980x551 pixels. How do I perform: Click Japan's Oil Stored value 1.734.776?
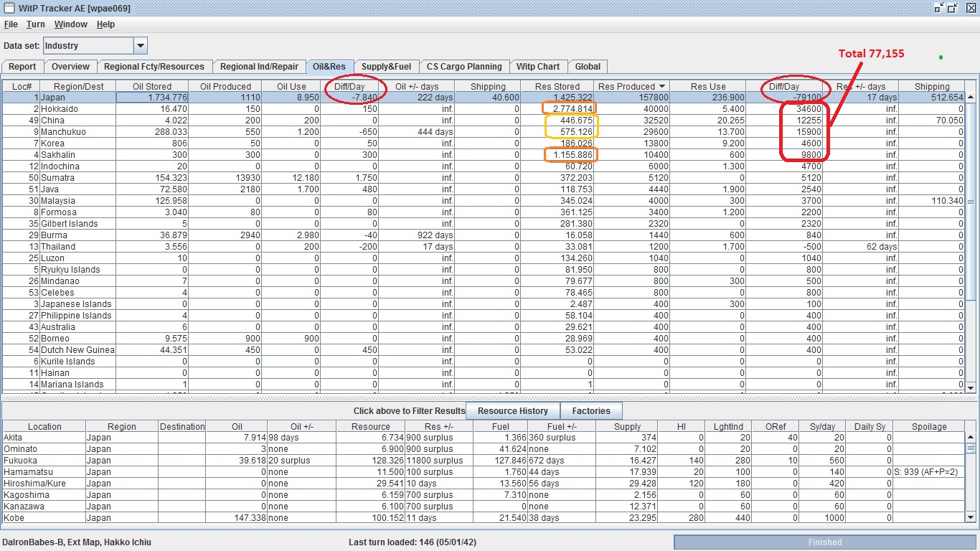click(x=152, y=98)
